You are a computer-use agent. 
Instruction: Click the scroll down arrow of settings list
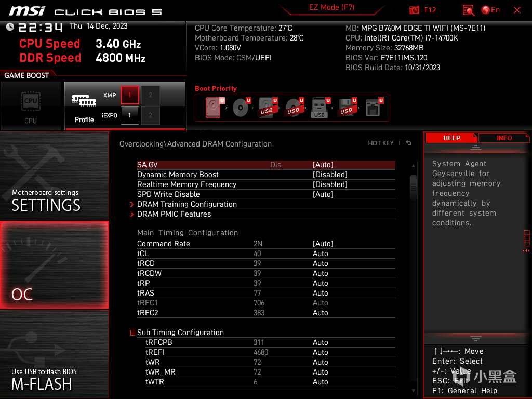pos(413,391)
